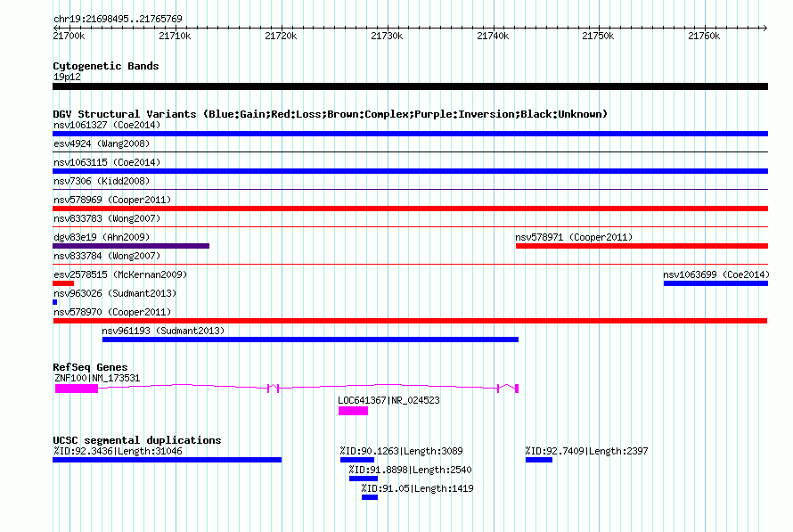Click the long blue 31046-length duplication bar
The height and width of the screenshot is (532, 793).
click(167, 460)
